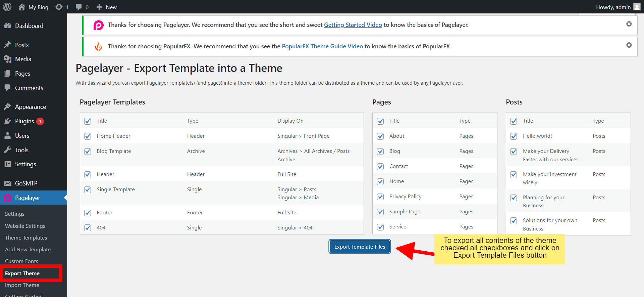Uncheck the 404 template checkbox
Viewport: 644px width, 297px height.
click(88, 228)
